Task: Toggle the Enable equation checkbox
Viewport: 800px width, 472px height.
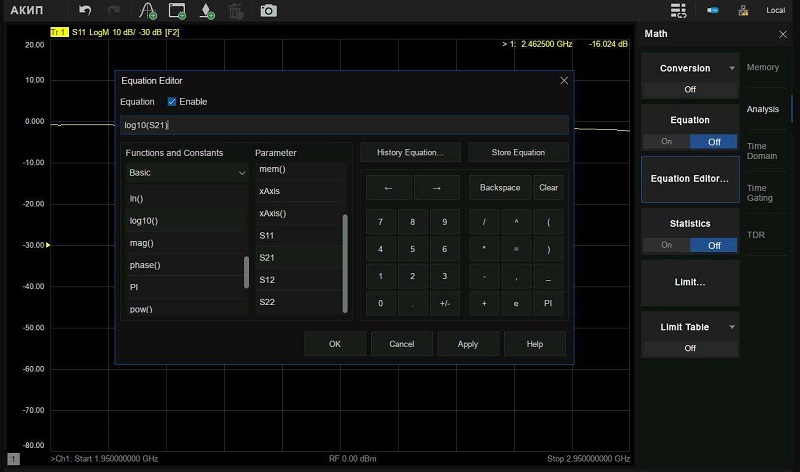Action: click(172, 102)
